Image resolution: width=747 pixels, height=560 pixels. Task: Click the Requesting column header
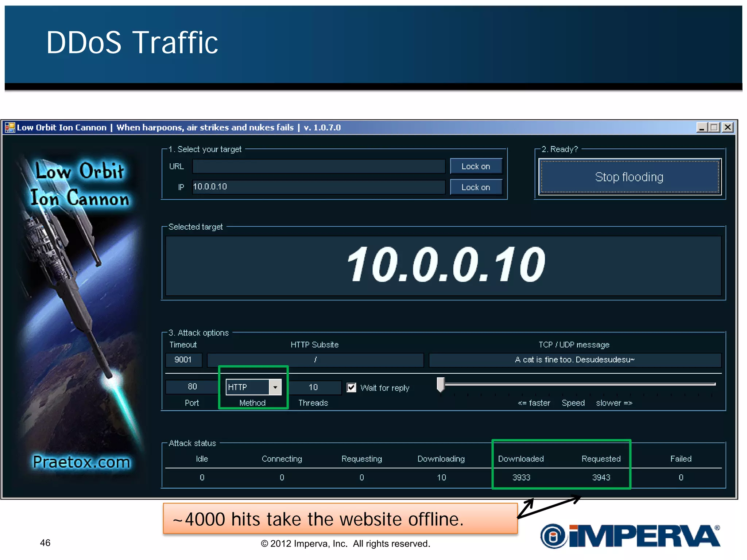click(361, 459)
